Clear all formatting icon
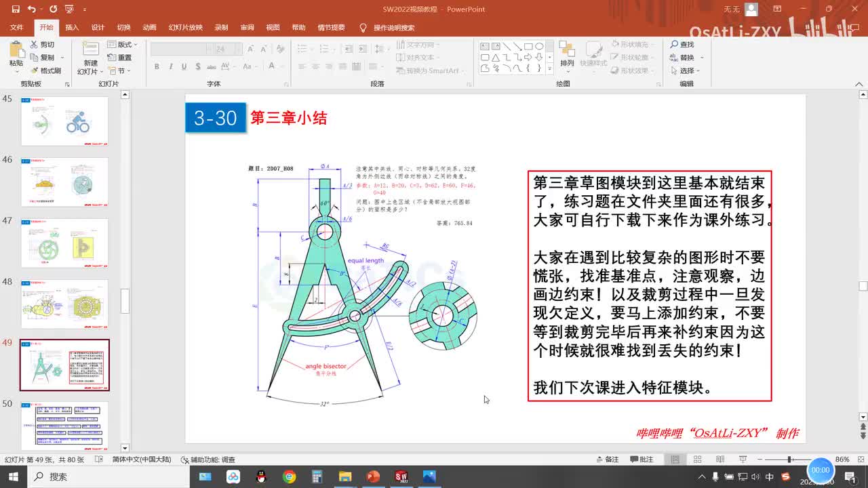868x488 pixels. (x=281, y=49)
